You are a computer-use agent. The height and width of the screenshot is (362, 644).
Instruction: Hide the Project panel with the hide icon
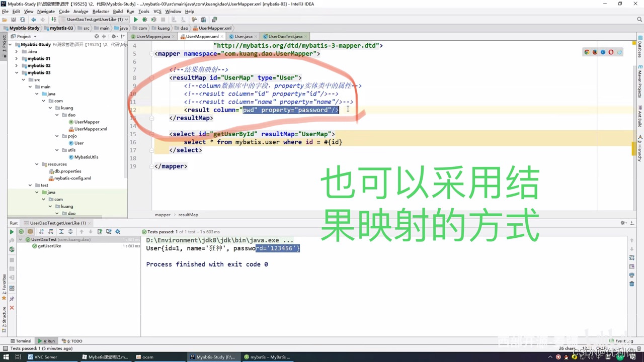point(123,36)
